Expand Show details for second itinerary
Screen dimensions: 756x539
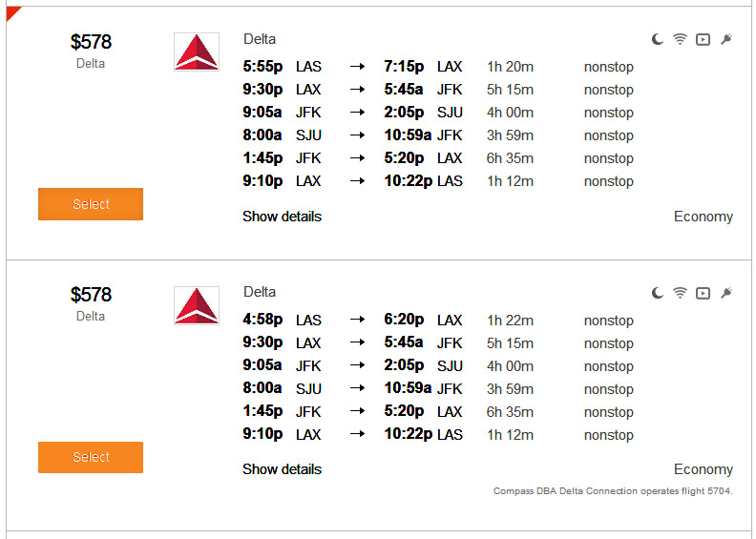[x=282, y=469]
